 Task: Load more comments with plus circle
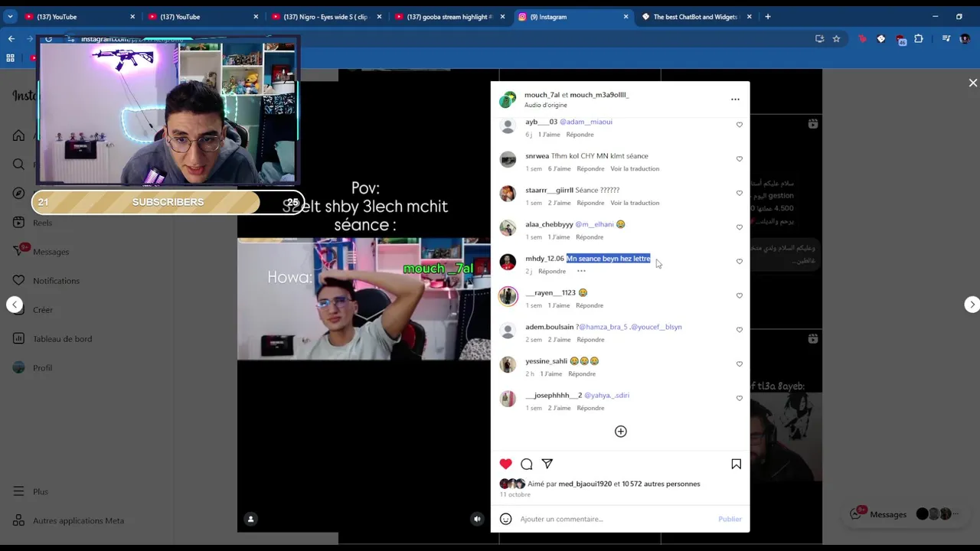click(x=621, y=432)
